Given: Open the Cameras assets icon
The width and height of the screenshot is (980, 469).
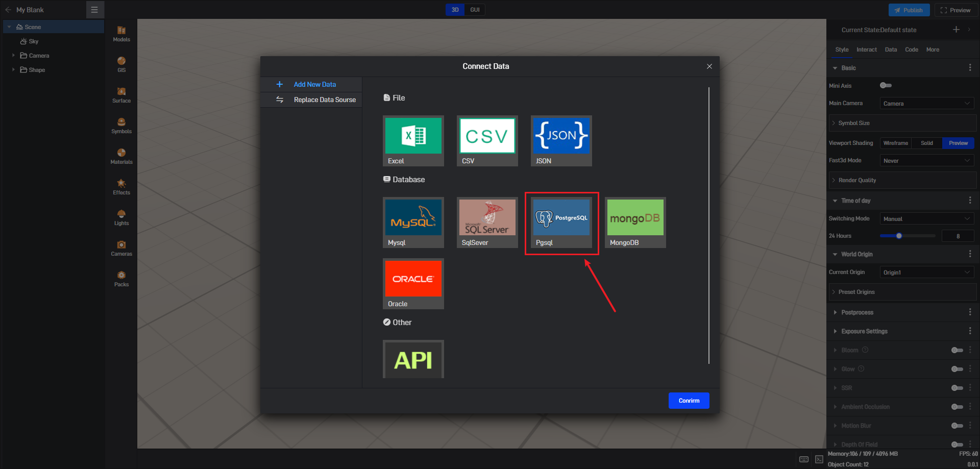Looking at the screenshot, I should tap(121, 248).
